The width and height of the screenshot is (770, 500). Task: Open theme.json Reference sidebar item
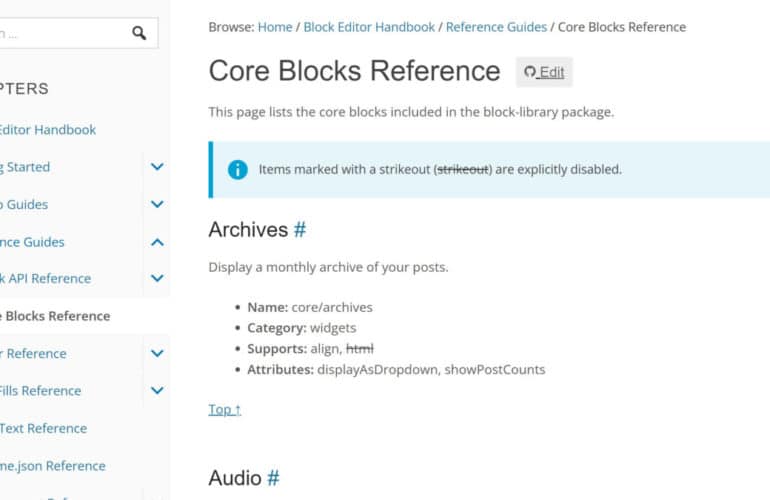pos(52,466)
